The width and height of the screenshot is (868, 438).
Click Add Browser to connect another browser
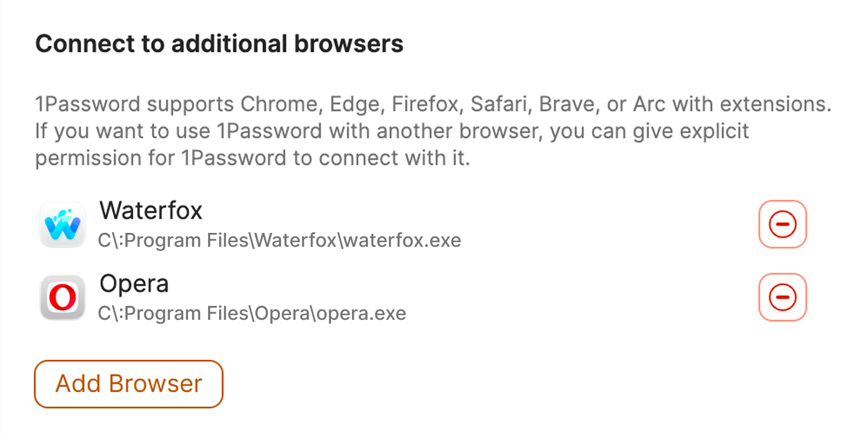(128, 384)
